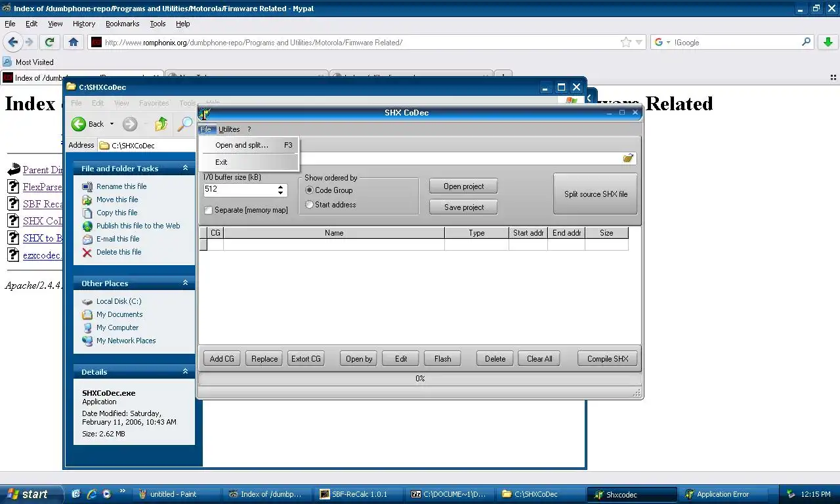Click the Start addr column header

pyautogui.click(x=528, y=233)
